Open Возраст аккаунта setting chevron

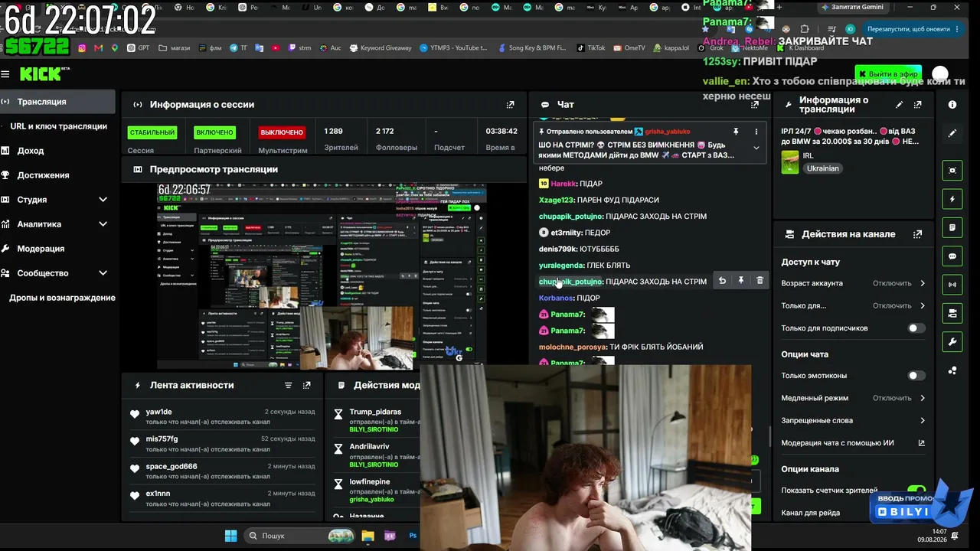click(x=922, y=283)
